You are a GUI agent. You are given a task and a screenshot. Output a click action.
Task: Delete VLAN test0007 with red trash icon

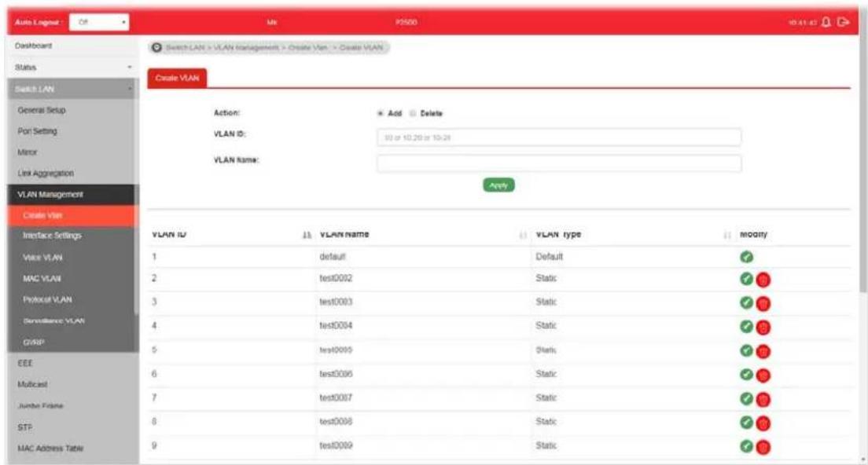tap(763, 400)
